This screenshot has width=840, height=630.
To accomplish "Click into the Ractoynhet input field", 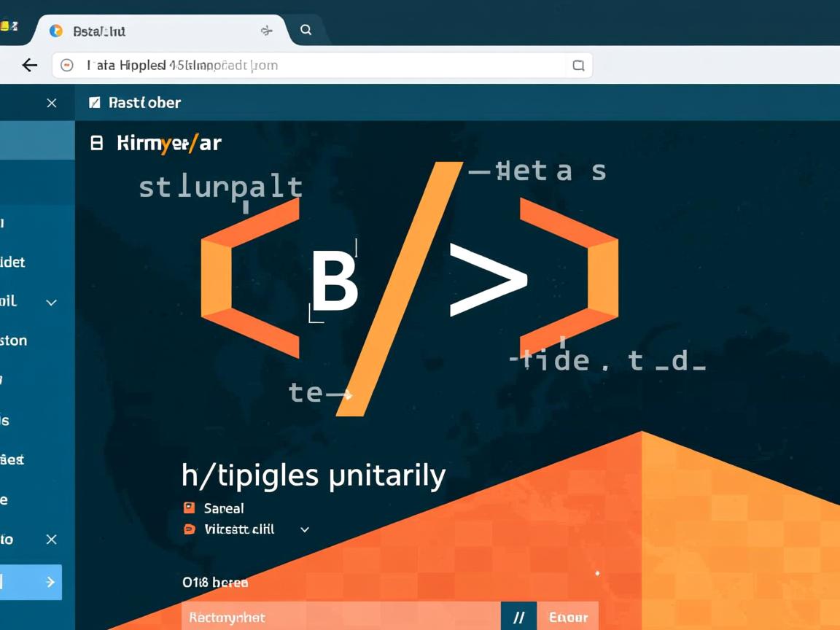I will tap(341, 617).
